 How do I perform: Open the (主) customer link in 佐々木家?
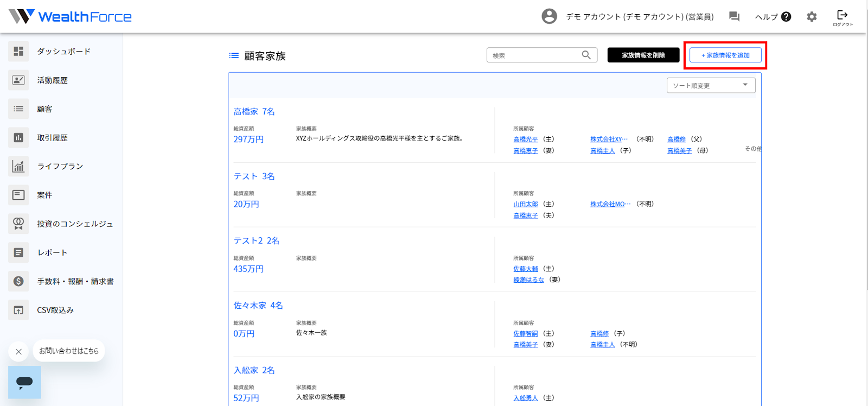click(x=526, y=333)
